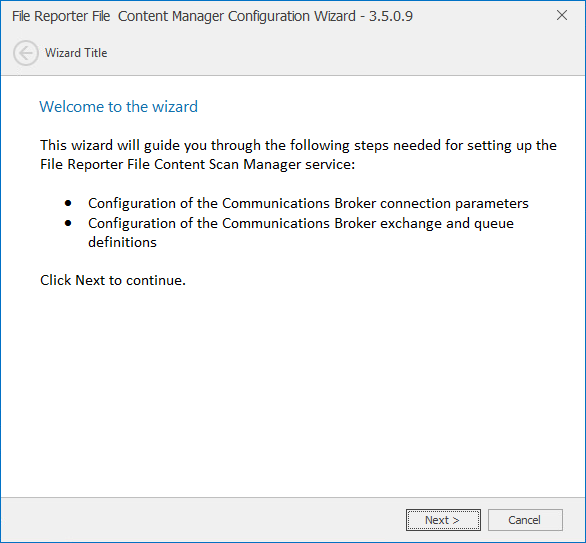Click Communications Broker in the second bullet
The image size is (586, 543).
(x=299, y=223)
